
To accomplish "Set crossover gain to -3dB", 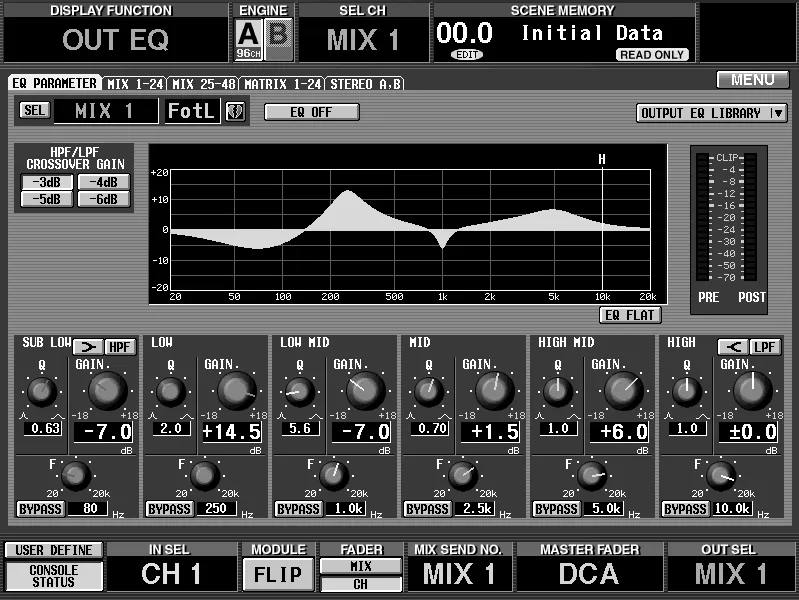I will tap(47, 182).
